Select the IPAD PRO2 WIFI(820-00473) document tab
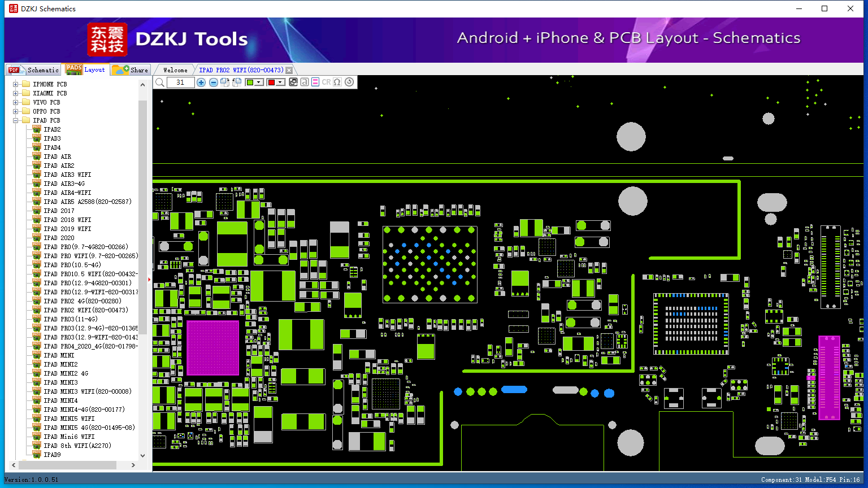868x488 pixels. click(x=241, y=70)
